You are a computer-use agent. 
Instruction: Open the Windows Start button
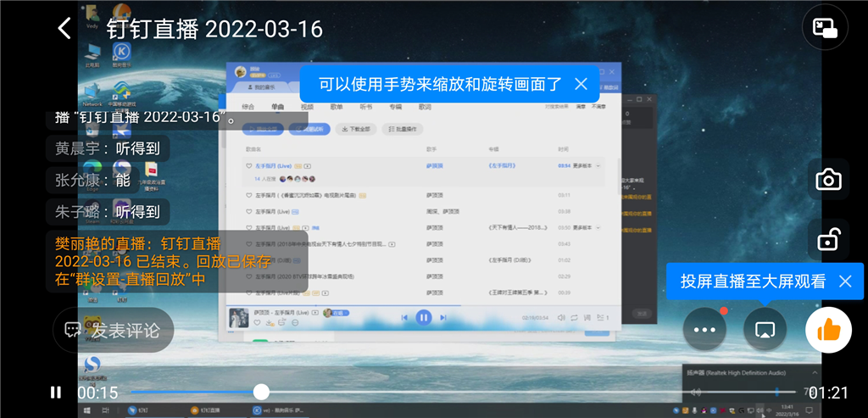point(87,410)
